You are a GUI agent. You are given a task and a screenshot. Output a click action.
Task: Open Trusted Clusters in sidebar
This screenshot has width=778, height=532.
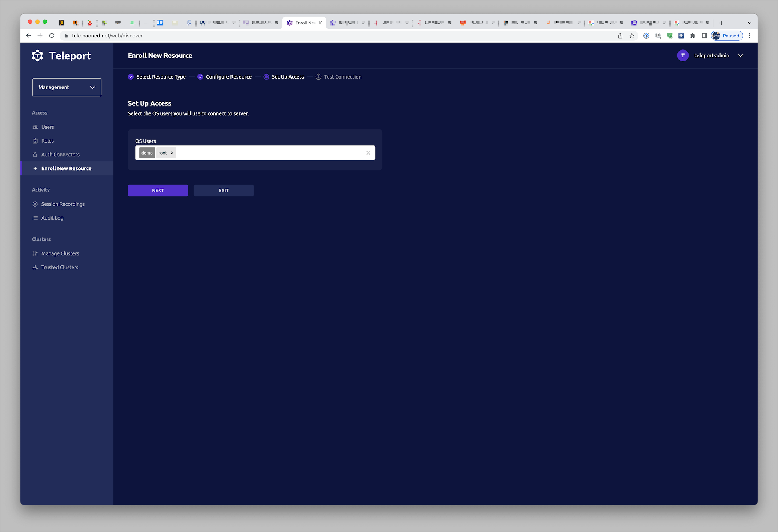(x=60, y=267)
